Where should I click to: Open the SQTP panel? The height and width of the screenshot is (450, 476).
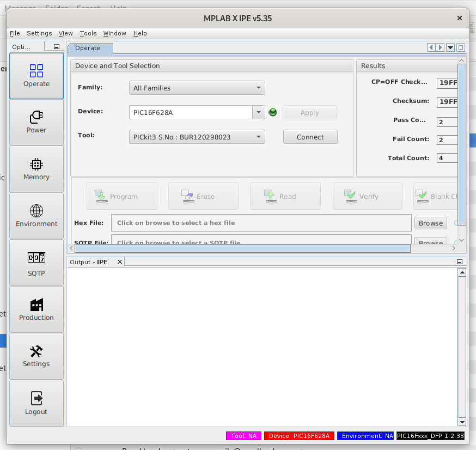click(x=36, y=263)
